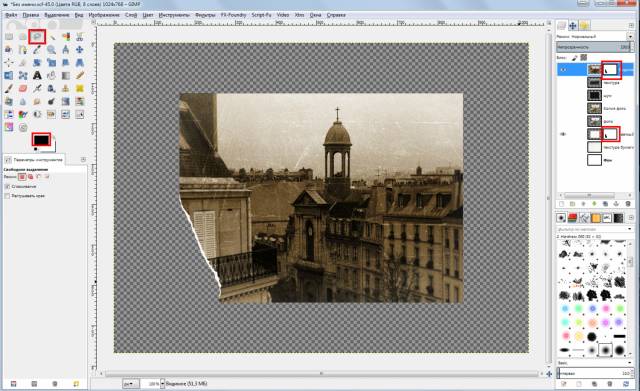Choose add-to-selection mode in tool options
640x391 pixels.
pos(30,177)
